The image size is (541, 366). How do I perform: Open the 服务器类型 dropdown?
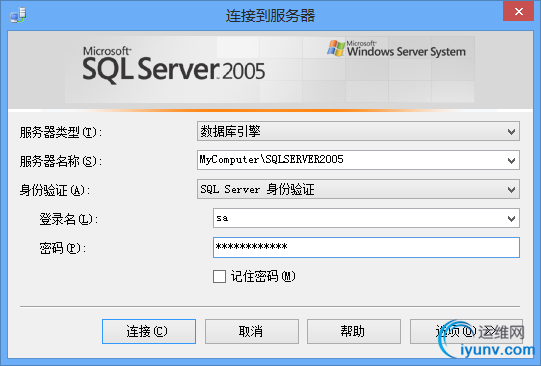pyautogui.click(x=358, y=131)
